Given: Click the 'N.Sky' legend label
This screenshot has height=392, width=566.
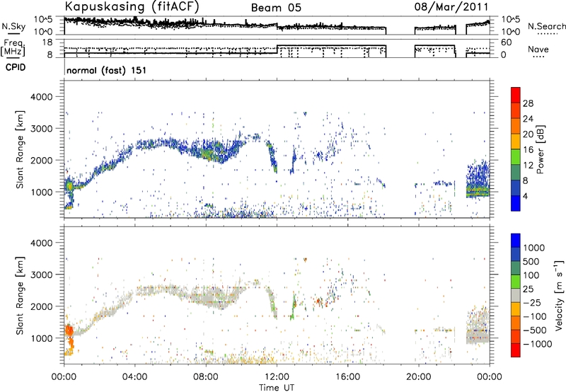Looking at the screenshot, I should [13, 26].
